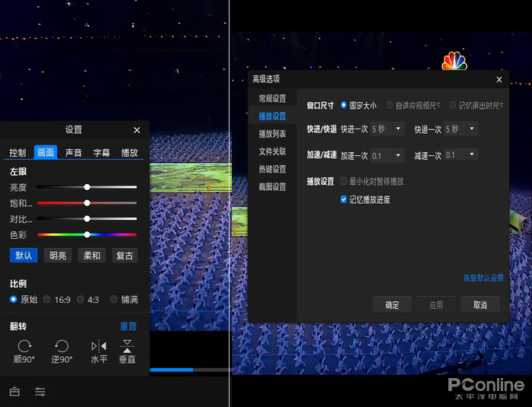Screen dimensions: 532x407
Task: Open the settings sliders icon in bottom bar
Action: (40, 392)
